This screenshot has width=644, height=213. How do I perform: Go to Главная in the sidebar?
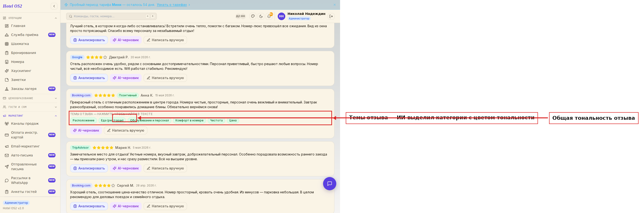pyautogui.click(x=30, y=26)
